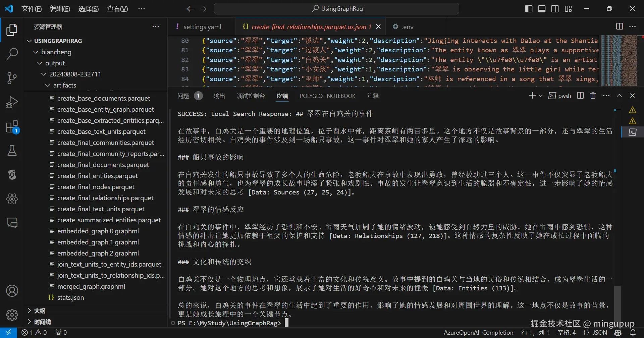644x338 pixels.
Task: Open the 查看(V) menu
Action: pyautogui.click(x=117, y=9)
